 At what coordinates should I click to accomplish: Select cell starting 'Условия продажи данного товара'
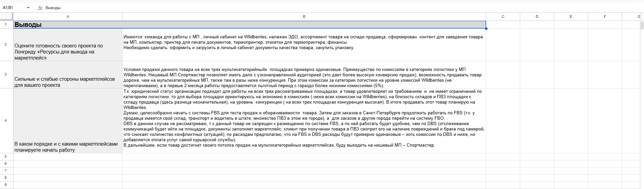point(304,75)
